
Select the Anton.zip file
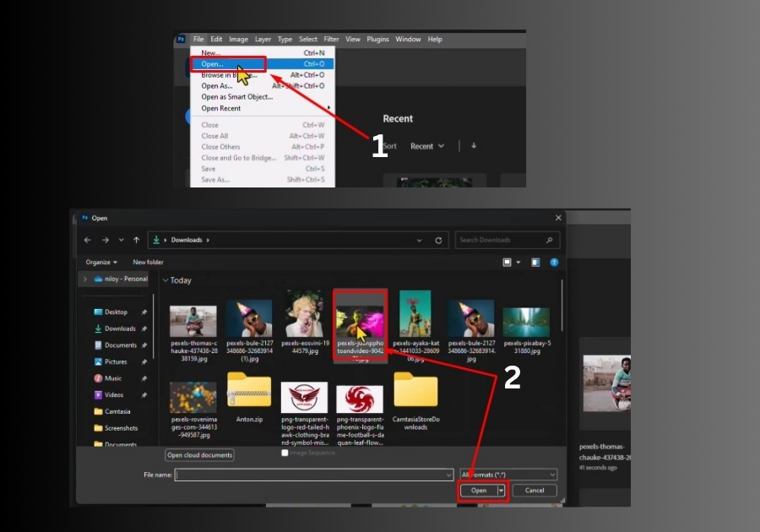[249, 390]
